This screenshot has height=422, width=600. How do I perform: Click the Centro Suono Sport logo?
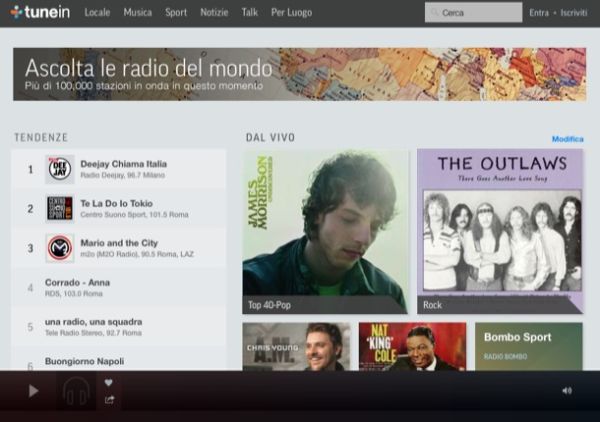(x=60, y=208)
